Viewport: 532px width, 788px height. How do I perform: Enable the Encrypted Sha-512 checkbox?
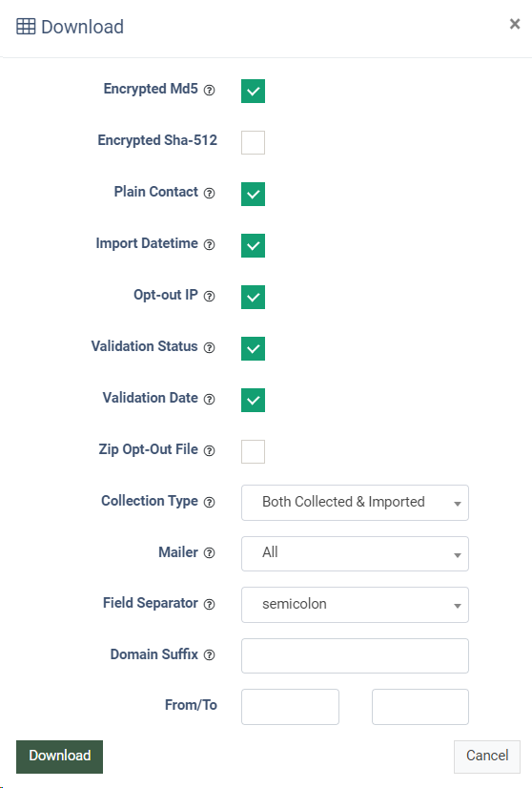[254, 143]
